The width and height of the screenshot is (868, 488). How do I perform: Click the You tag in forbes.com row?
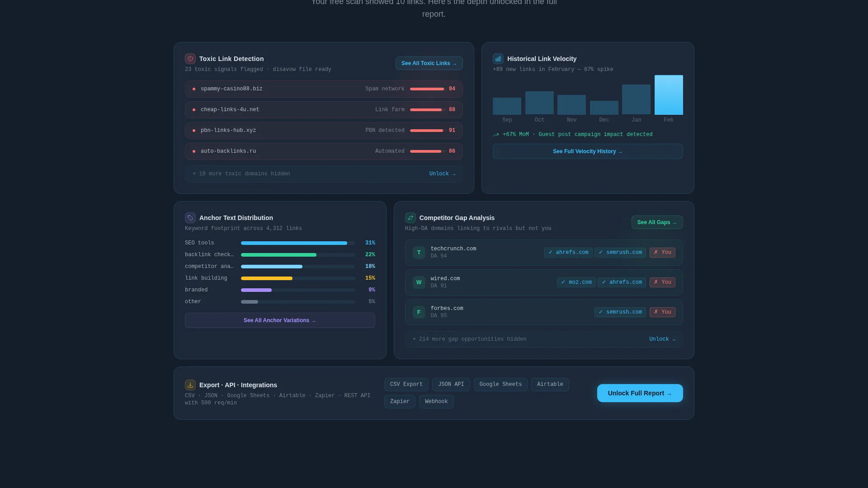click(x=662, y=312)
